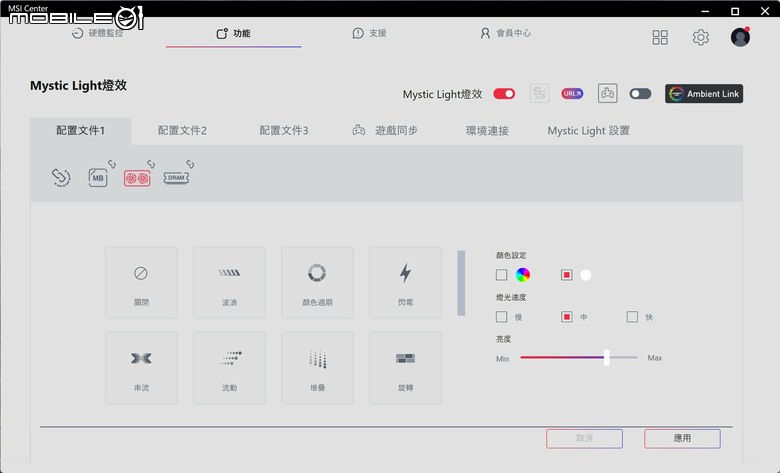Screen dimensions: 780x473
Task: Click the Min brightness label
Action: (502, 359)
